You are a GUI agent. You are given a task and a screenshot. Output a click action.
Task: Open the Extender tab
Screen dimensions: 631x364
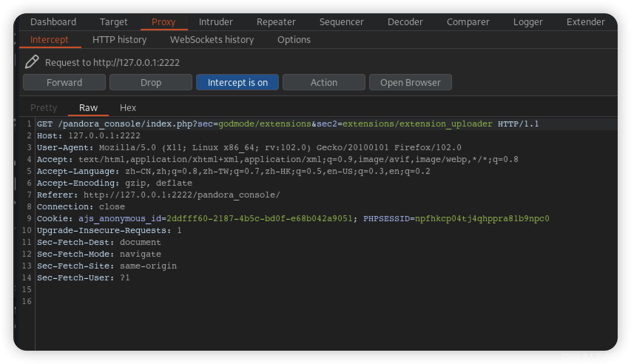pyautogui.click(x=586, y=22)
